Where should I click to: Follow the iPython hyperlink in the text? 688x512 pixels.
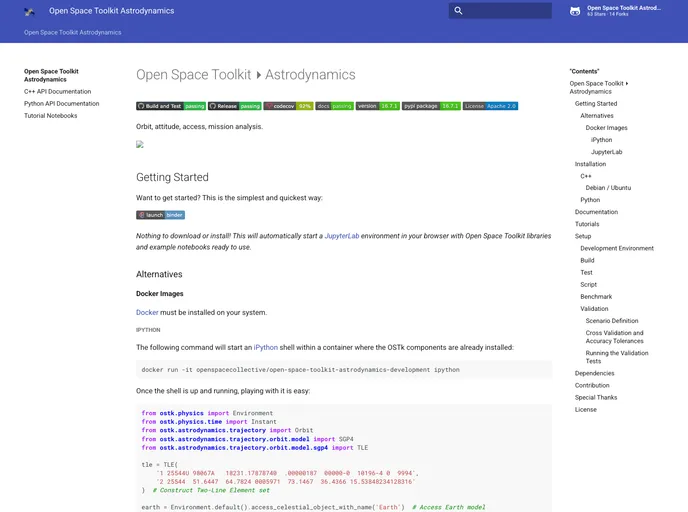click(265, 347)
